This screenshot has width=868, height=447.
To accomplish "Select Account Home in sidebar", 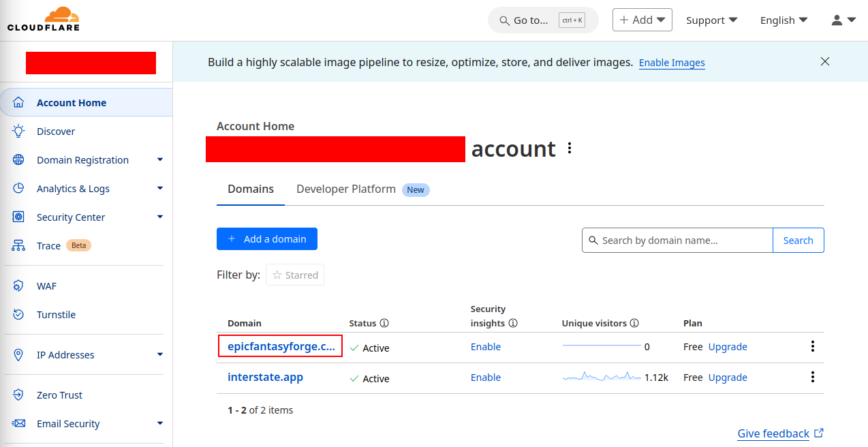I will pyautogui.click(x=86, y=102).
